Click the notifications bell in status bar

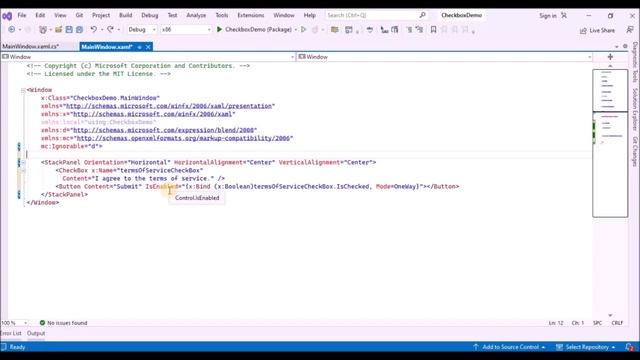pos(629,347)
